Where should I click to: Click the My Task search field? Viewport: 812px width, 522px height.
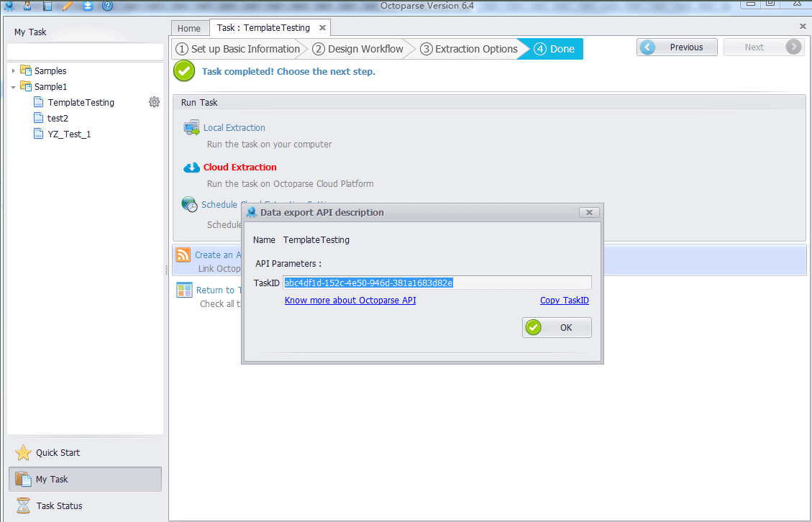pyautogui.click(x=86, y=52)
